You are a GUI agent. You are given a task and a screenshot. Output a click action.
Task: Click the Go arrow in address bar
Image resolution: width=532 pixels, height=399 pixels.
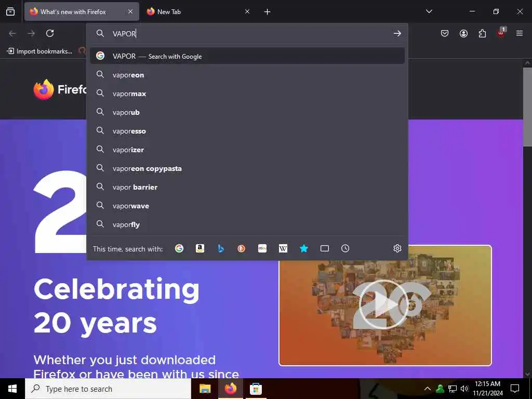coord(397,33)
